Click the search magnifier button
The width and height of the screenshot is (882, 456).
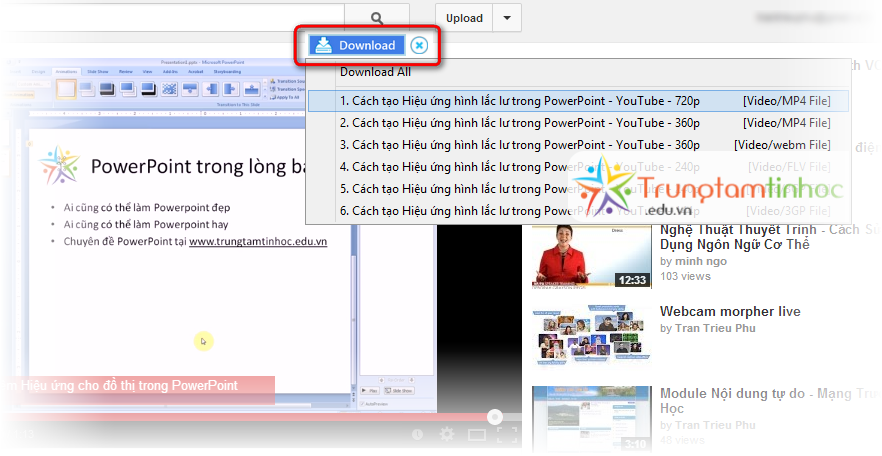point(376,18)
